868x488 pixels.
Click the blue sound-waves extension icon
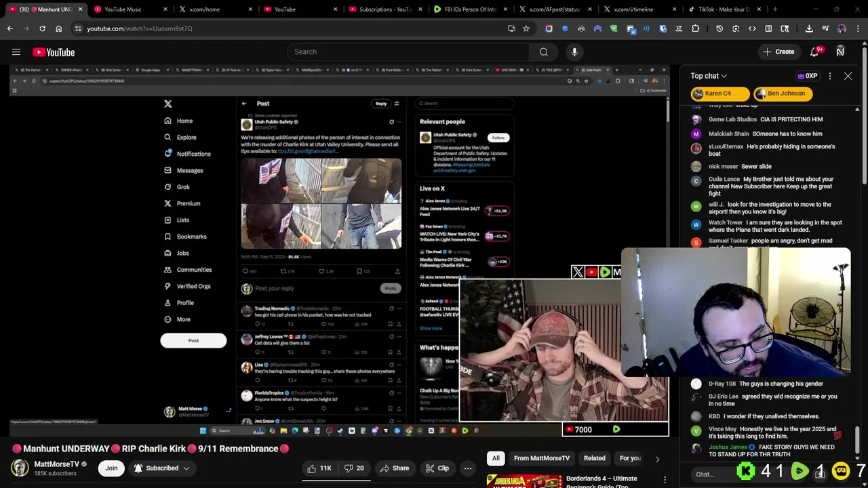[x=646, y=28]
